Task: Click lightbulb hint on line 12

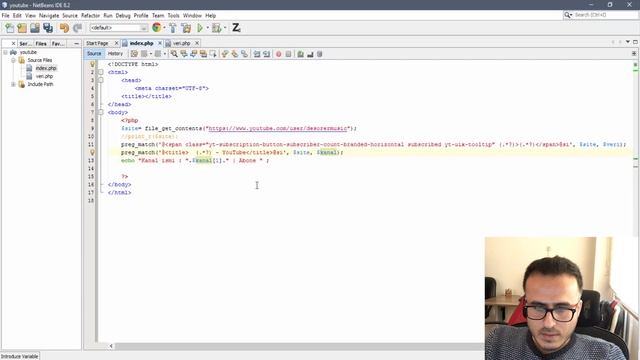Action: pyautogui.click(x=93, y=152)
